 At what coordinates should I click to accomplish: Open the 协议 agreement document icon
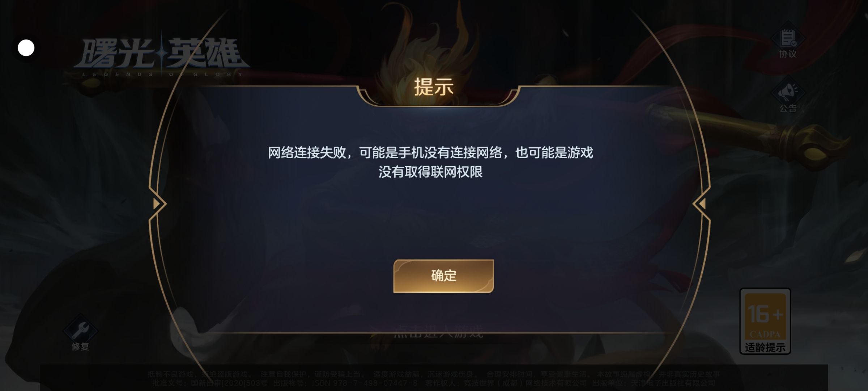click(788, 39)
